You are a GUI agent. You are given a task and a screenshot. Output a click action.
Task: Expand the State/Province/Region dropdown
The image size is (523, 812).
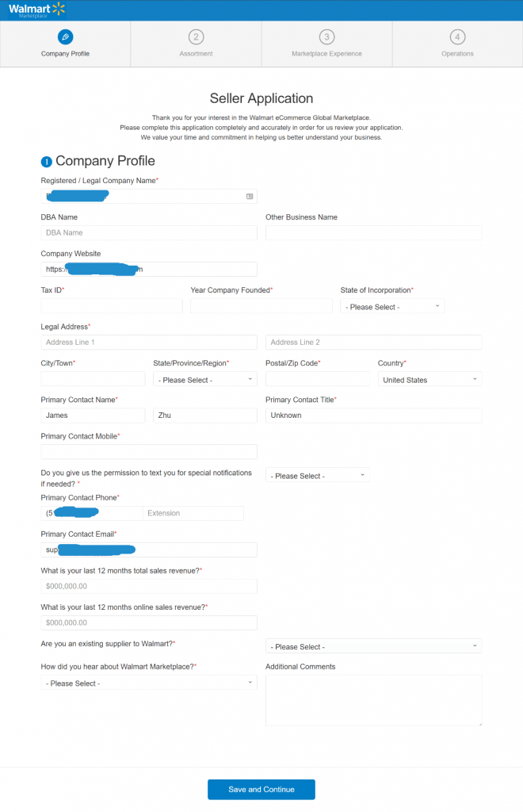(x=205, y=380)
